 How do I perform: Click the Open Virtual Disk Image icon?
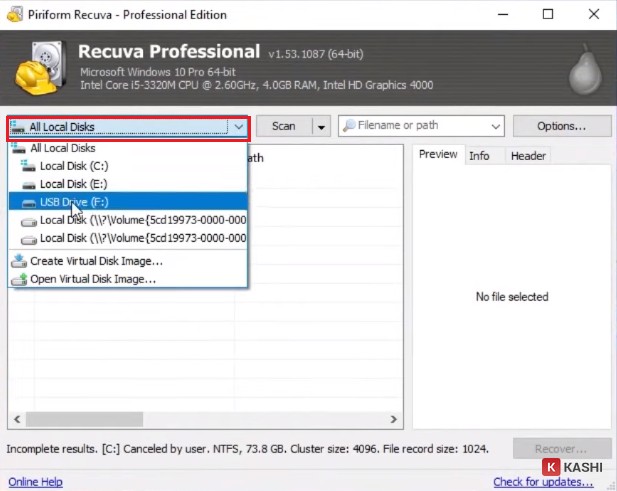tap(19, 279)
